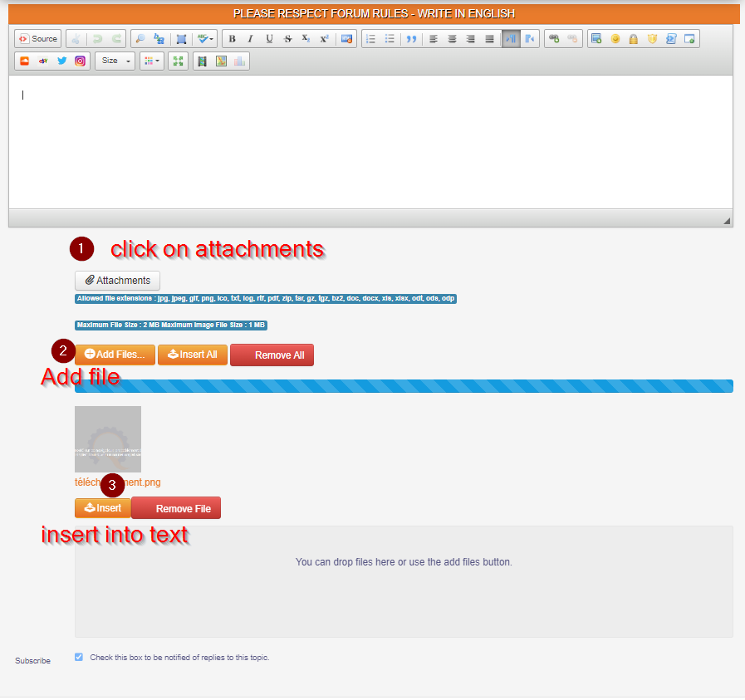Click the last toolbar window icon
Image resolution: width=745 pixels, height=700 pixels.
coord(689,39)
